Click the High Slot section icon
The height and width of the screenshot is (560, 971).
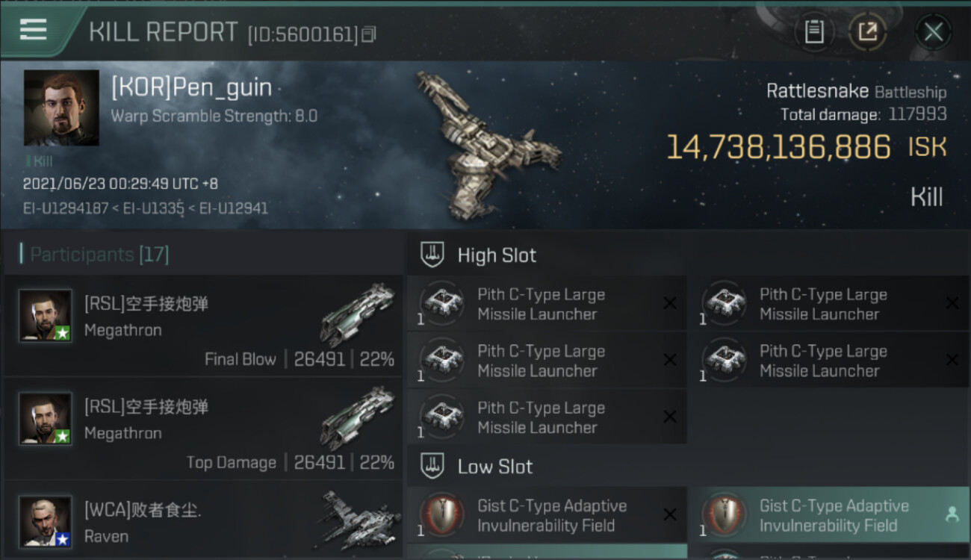432,255
